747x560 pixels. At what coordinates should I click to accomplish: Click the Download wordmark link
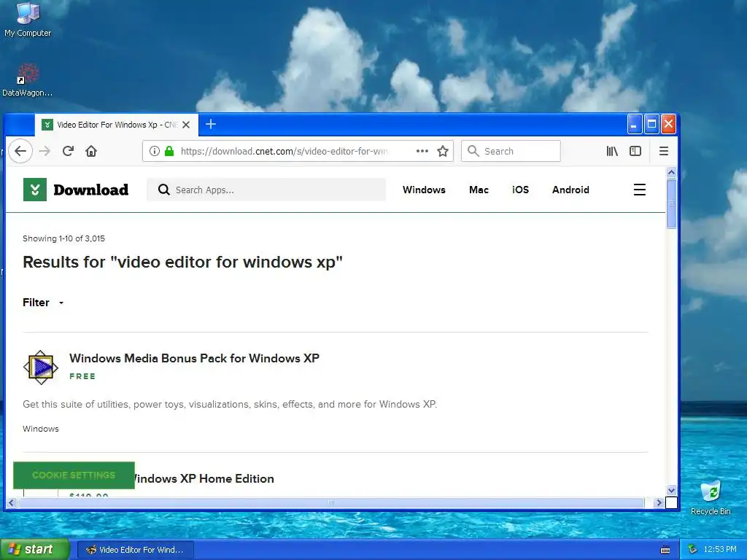click(91, 190)
